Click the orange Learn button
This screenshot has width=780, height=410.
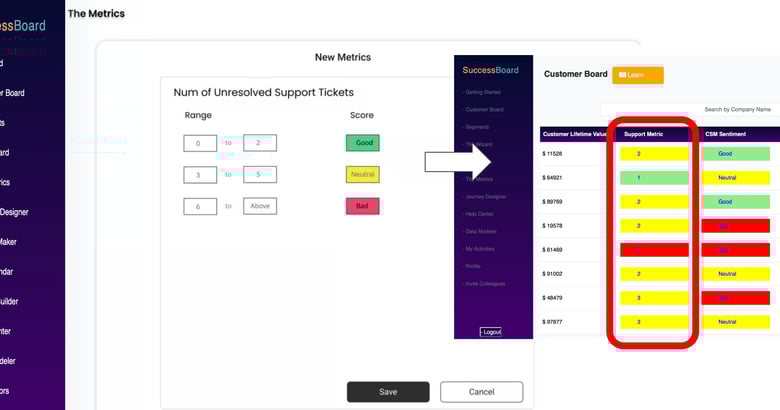click(x=637, y=75)
